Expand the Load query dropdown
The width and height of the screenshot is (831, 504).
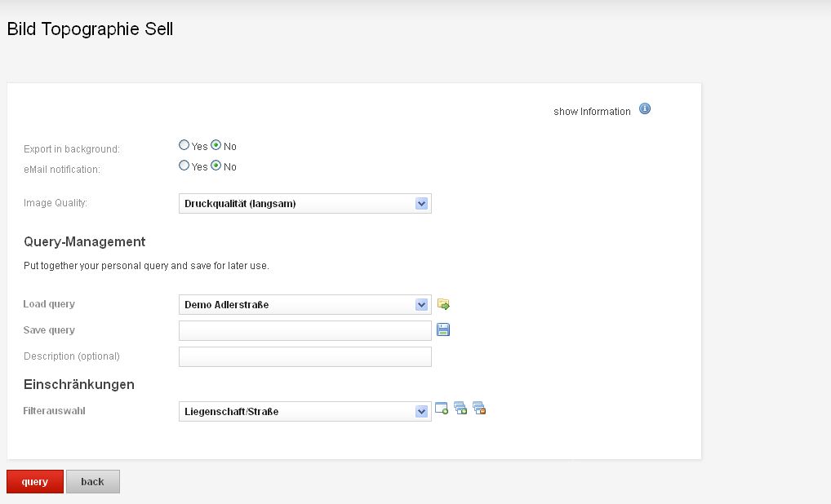coord(304,305)
